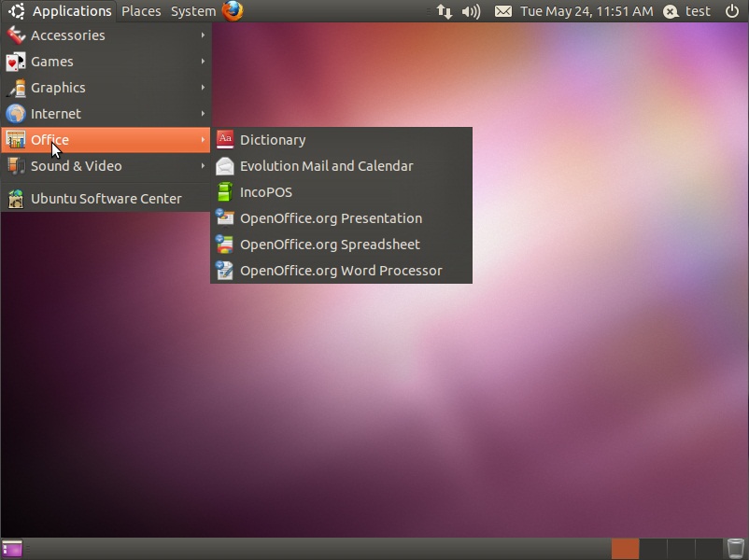This screenshot has height=560, width=749.
Task: Launch Firefox from the top panel icon
Action: (233, 11)
